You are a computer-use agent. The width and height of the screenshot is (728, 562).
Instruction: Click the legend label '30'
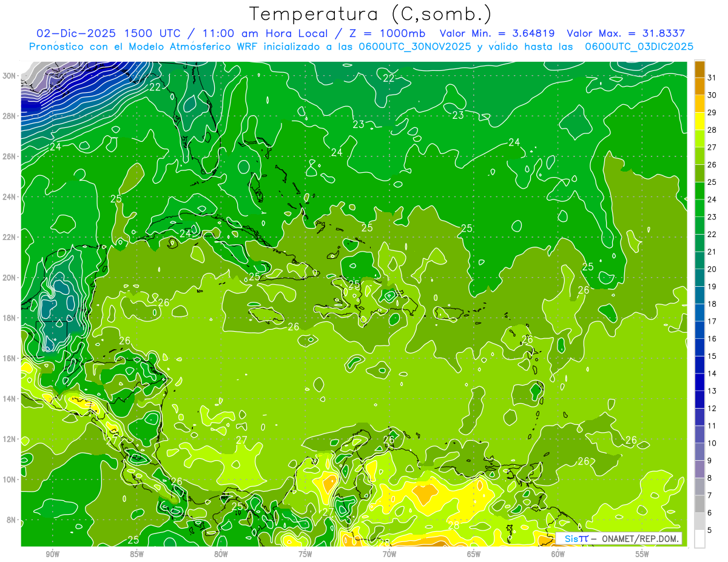712,95
